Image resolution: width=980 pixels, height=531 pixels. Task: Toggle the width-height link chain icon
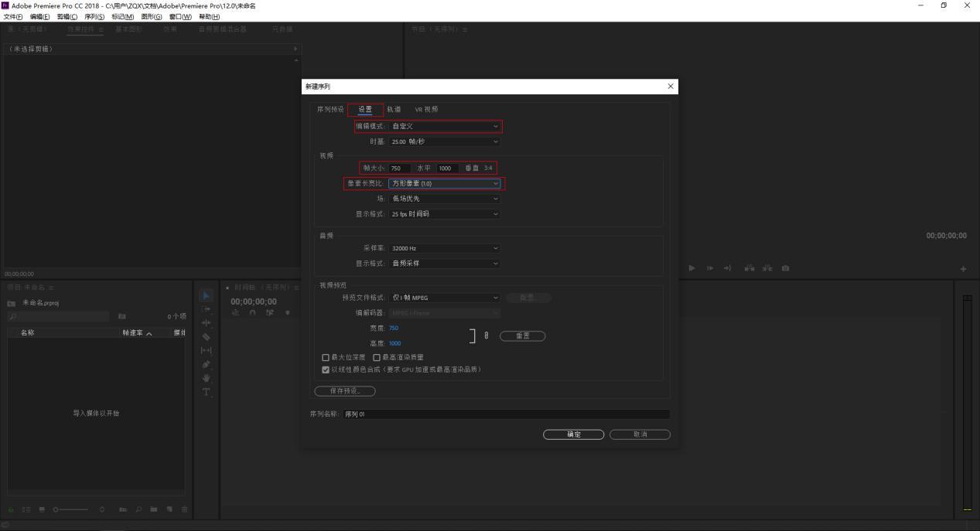tap(487, 335)
